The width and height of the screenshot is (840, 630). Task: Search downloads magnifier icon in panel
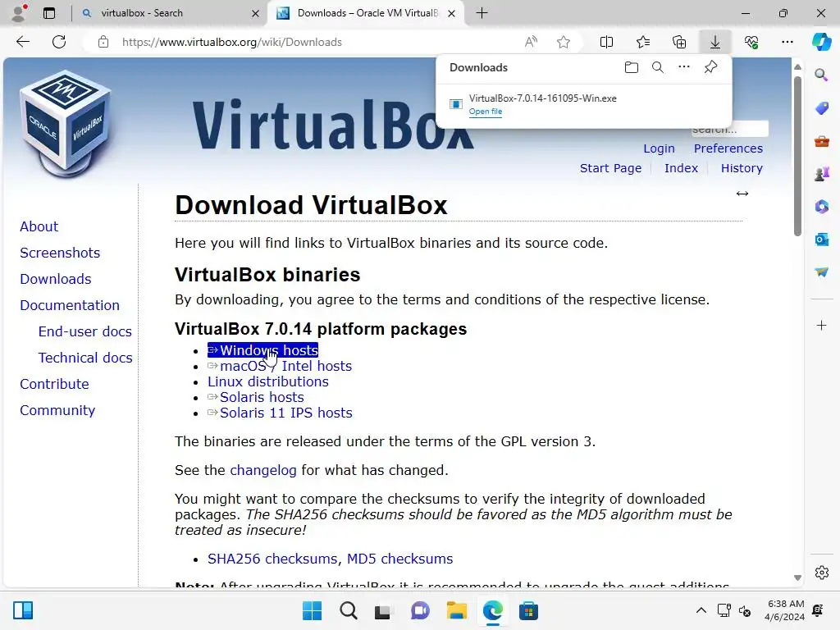tap(658, 67)
